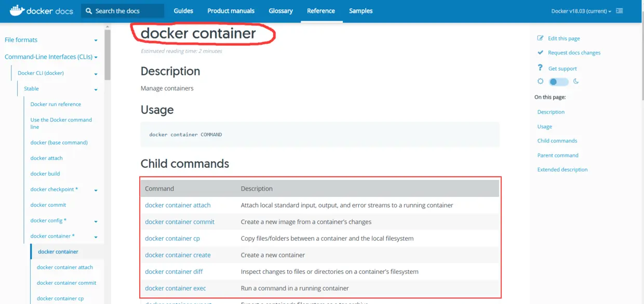Viewport: 644px width, 304px height.
Task: Open Docker run reference in sidebar
Action: pos(56,104)
